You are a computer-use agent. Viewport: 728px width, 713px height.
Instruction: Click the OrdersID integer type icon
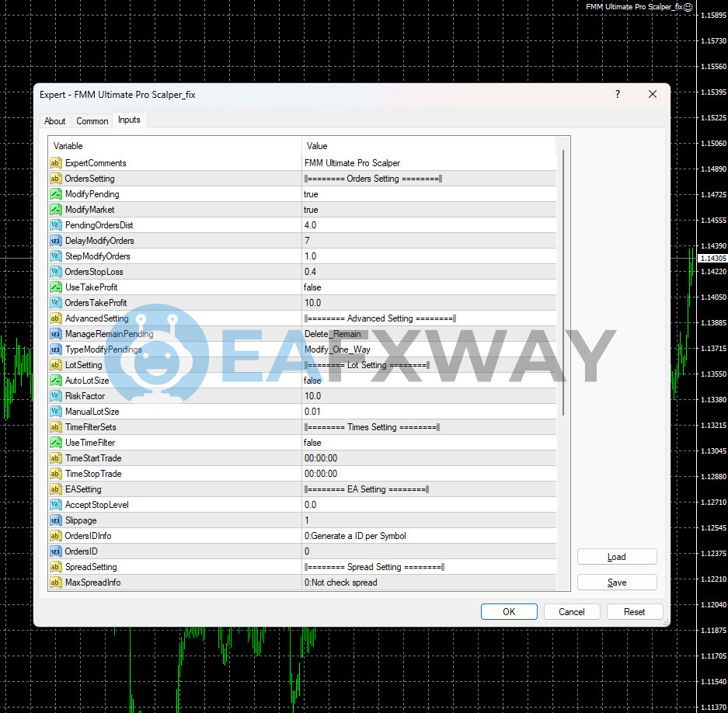tap(55, 551)
